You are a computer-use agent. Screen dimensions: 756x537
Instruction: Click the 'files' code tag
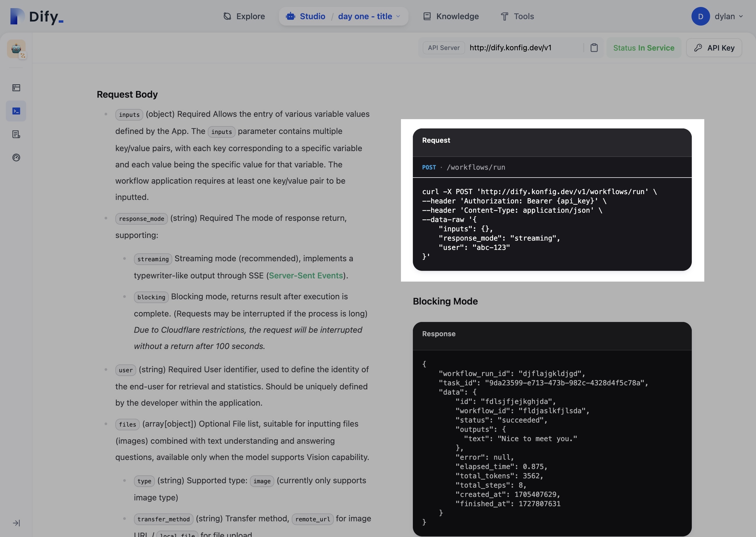127,424
